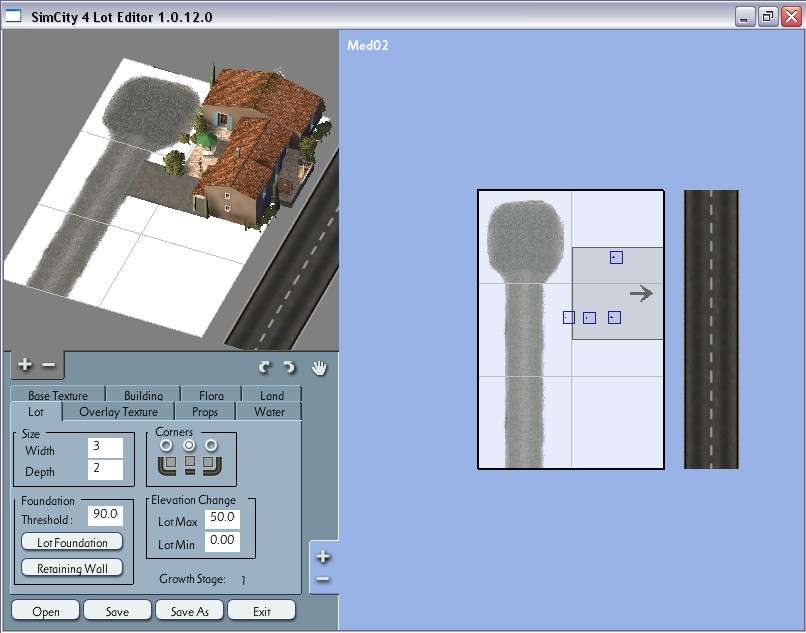This screenshot has height=633, width=806.
Task: Click the SimCity 4 Lot Editor title icon
Action: (x=13, y=16)
